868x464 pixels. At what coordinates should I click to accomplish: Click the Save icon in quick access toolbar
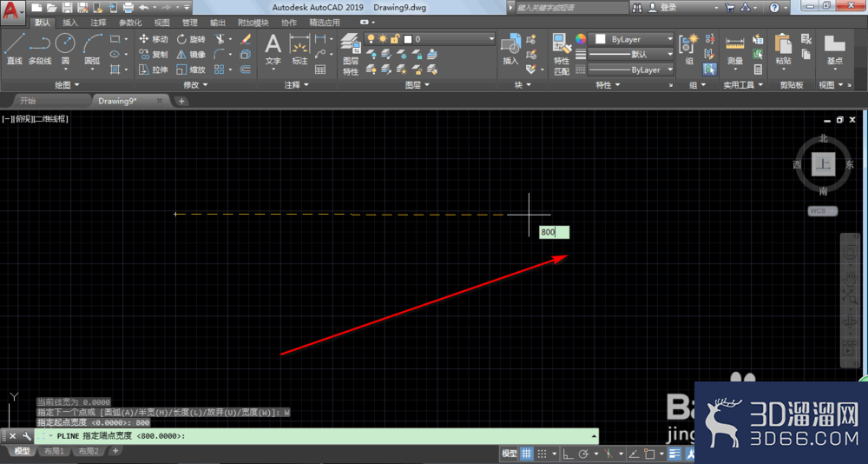tap(67, 8)
